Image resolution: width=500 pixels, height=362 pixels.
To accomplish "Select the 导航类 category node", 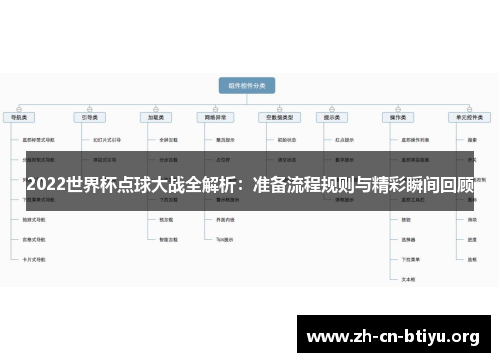I will [x=19, y=117].
